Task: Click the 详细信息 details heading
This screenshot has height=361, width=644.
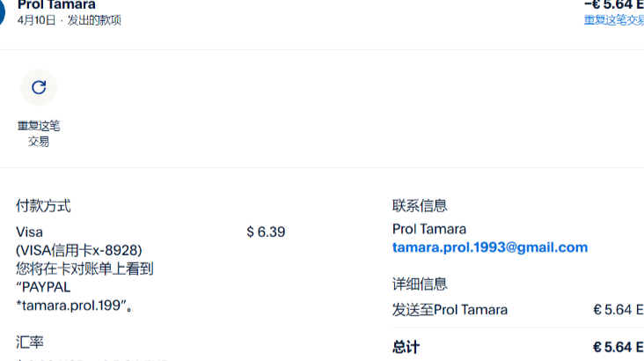Action: (420, 284)
